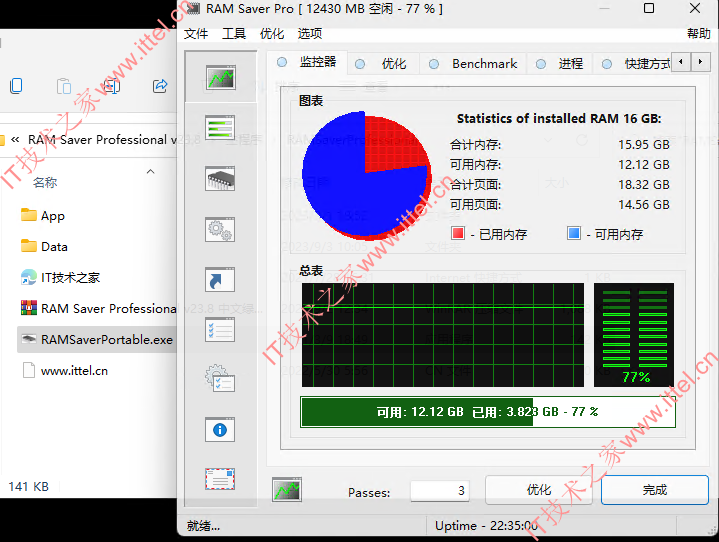Viewport: 719px width, 542px height.
Task: Click the 可用页面 14.56 GB value
Action: pyautogui.click(x=644, y=205)
